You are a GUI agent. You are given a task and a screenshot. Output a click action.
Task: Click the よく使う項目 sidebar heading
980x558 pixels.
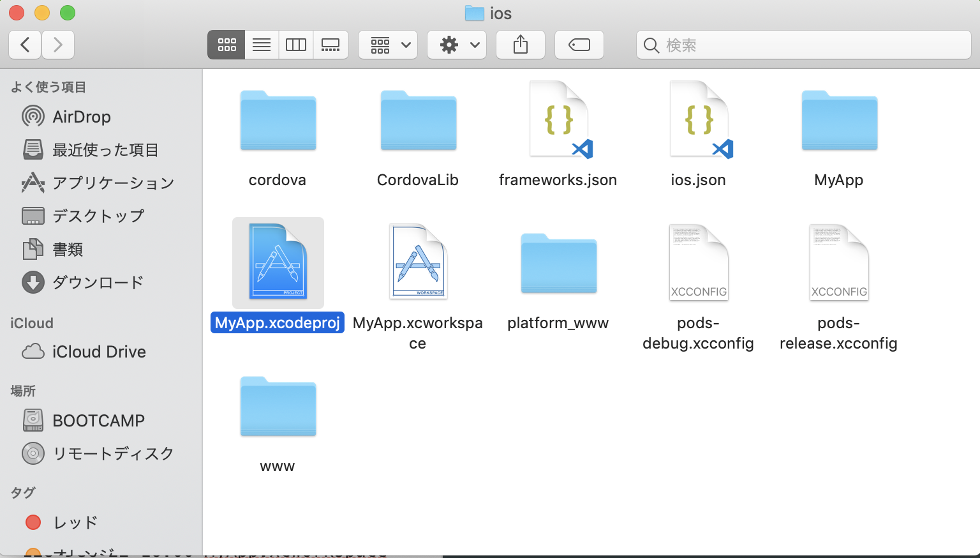(48, 87)
